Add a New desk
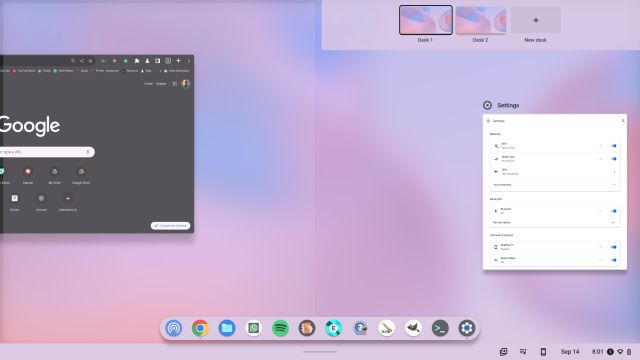 pos(536,20)
